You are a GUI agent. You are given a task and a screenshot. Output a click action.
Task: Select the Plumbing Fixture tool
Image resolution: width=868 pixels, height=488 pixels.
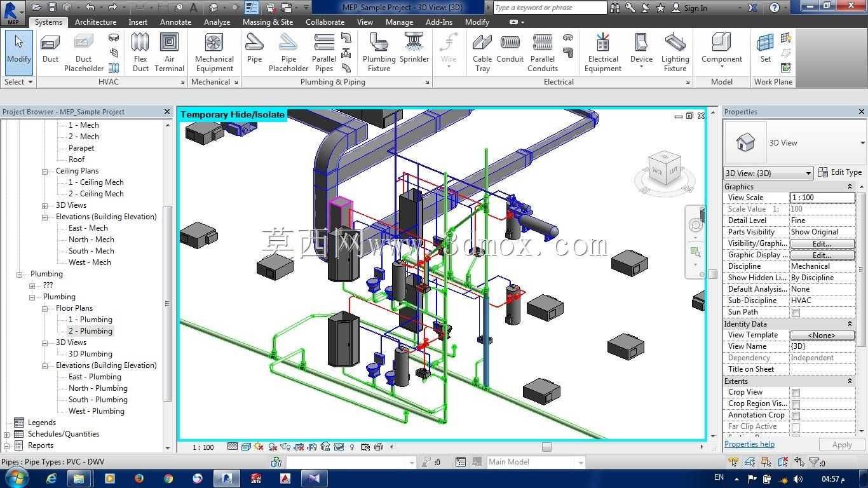click(379, 52)
